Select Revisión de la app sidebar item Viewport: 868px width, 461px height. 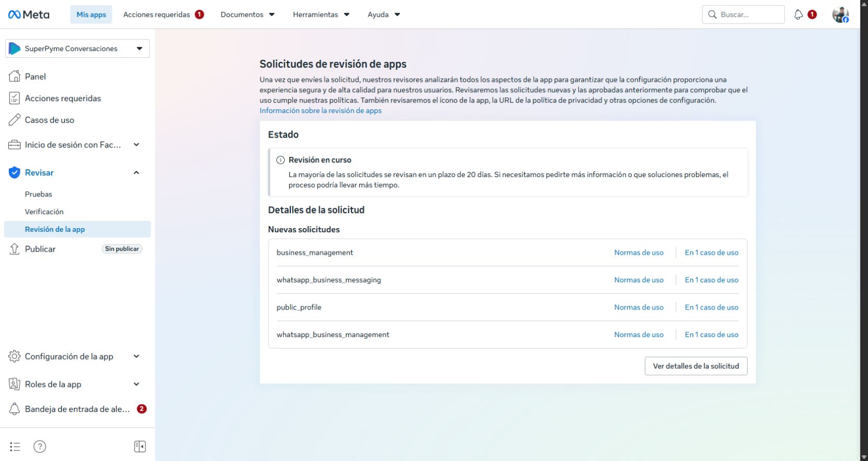78,229
